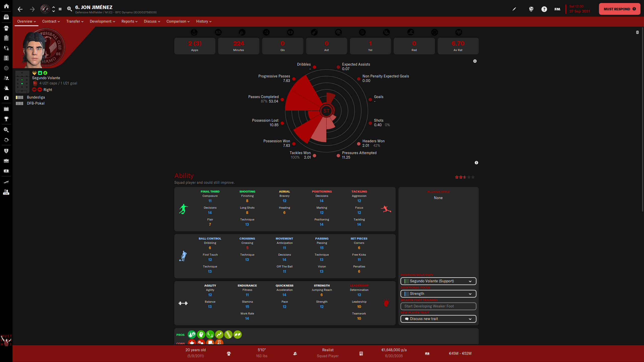Open the Competitions trophy icon in sidebar
The image size is (644, 362).
coord(6,119)
